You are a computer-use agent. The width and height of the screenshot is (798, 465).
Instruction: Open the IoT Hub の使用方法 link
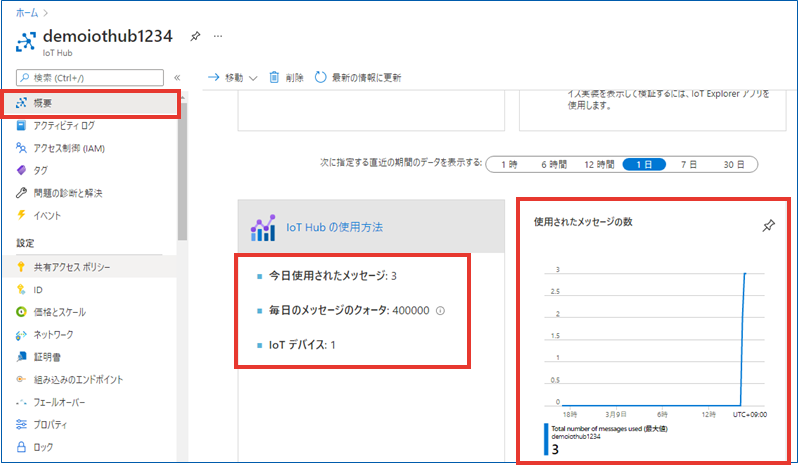tap(334, 227)
